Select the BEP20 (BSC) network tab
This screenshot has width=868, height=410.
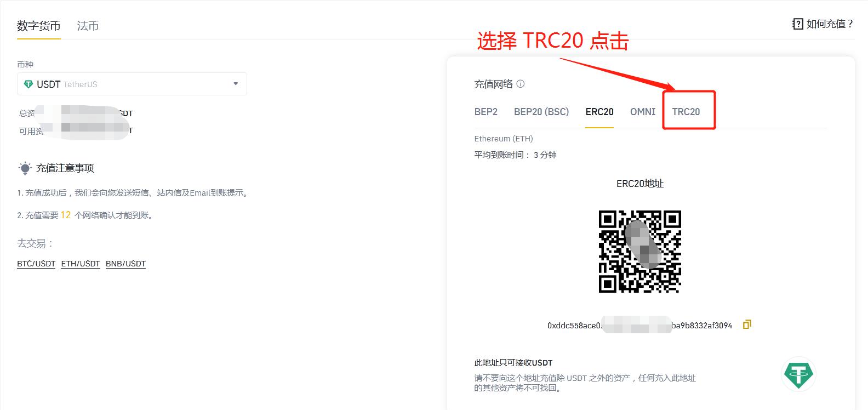541,112
